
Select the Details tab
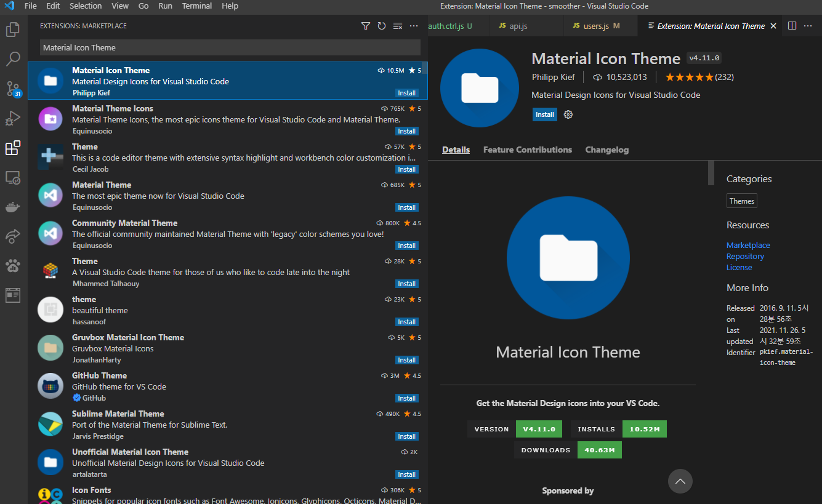[x=456, y=150]
